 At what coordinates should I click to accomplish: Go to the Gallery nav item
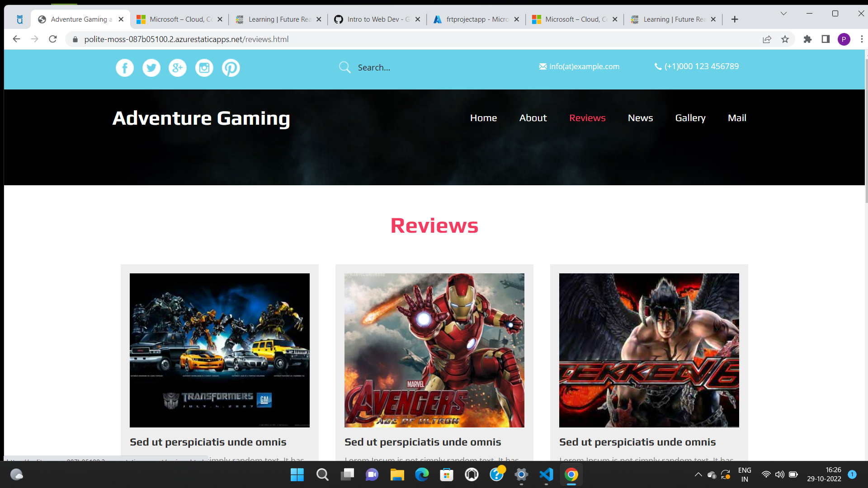click(690, 118)
